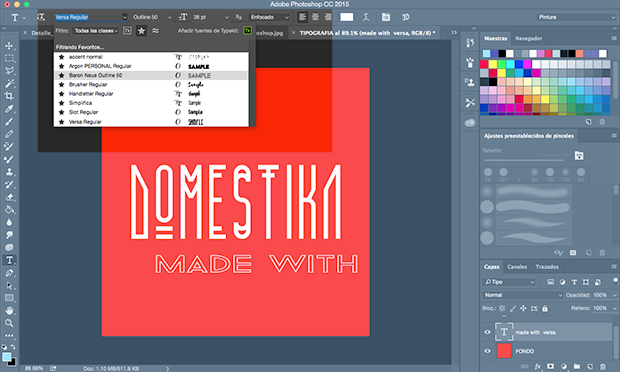Open the Pintura workspace dropdown

[x=576, y=17]
